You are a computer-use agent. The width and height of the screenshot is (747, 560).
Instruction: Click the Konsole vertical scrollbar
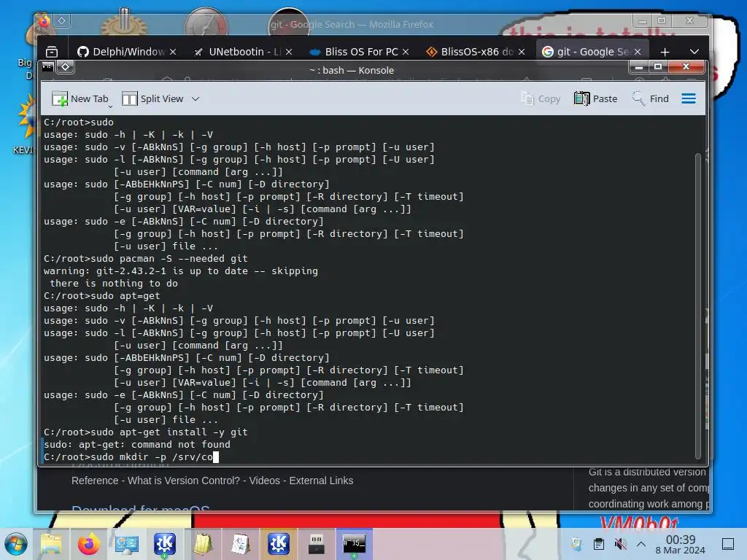point(698,305)
